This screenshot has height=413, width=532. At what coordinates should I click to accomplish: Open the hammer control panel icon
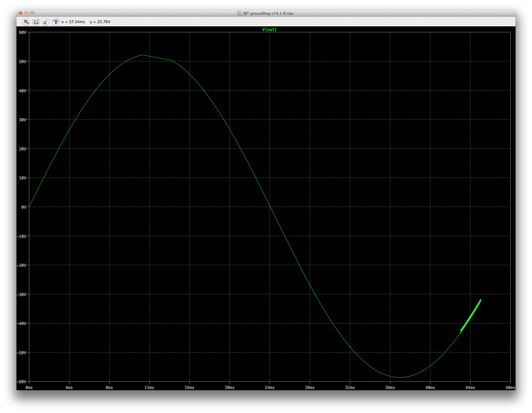pyautogui.click(x=56, y=22)
